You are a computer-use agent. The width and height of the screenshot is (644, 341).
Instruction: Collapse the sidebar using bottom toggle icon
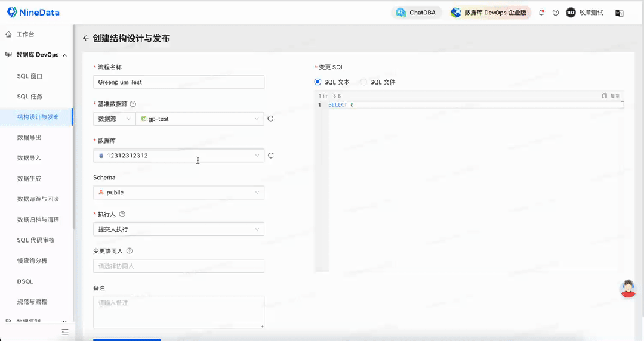coord(65,331)
